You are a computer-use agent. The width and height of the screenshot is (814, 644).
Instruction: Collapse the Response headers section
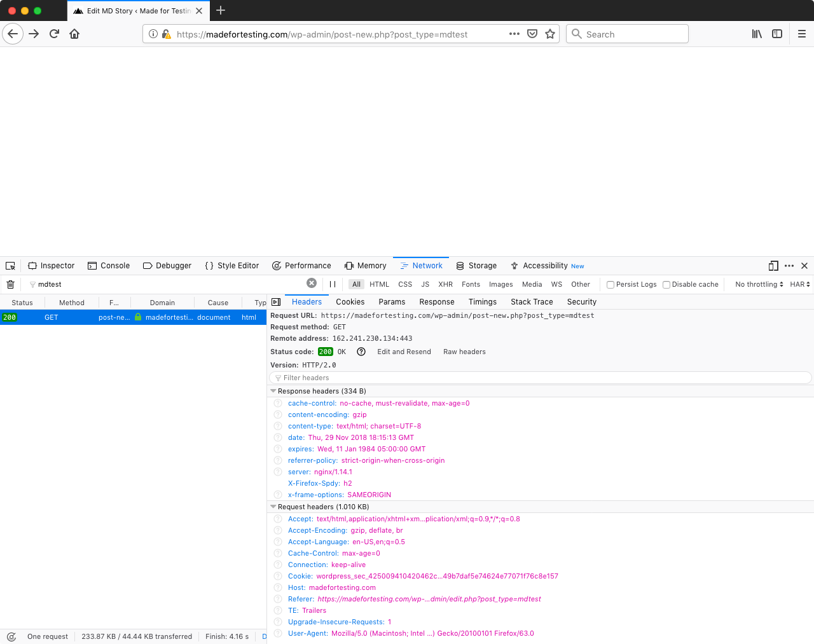click(x=273, y=391)
